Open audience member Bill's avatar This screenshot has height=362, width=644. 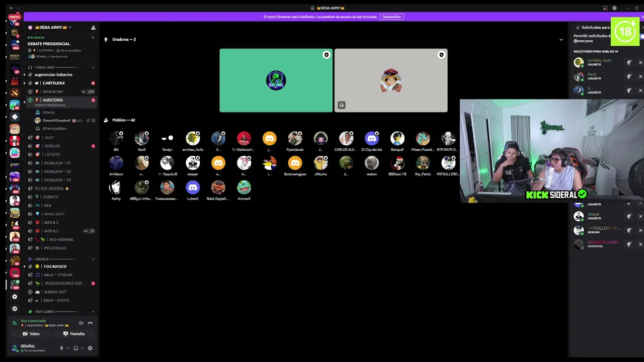(x=116, y=138)
